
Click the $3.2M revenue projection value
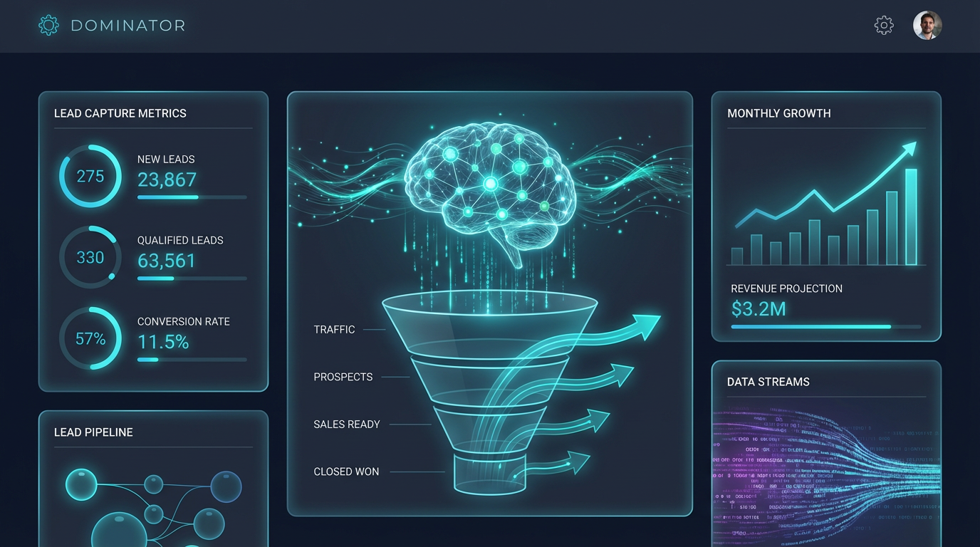pos(759,308)
